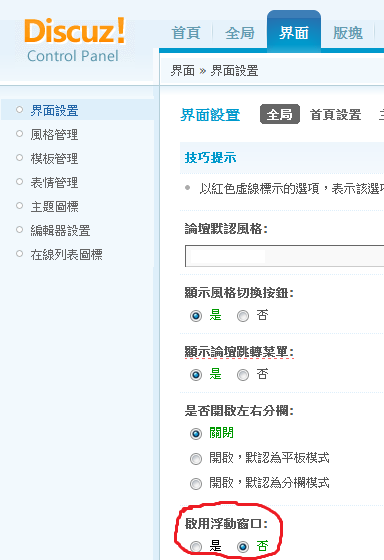Open 主題圖標 sidebar entry

coord(54,206)
